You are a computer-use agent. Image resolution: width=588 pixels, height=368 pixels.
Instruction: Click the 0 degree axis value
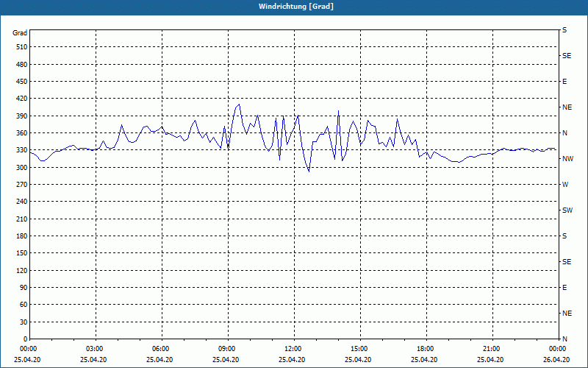tap(25, 339)
